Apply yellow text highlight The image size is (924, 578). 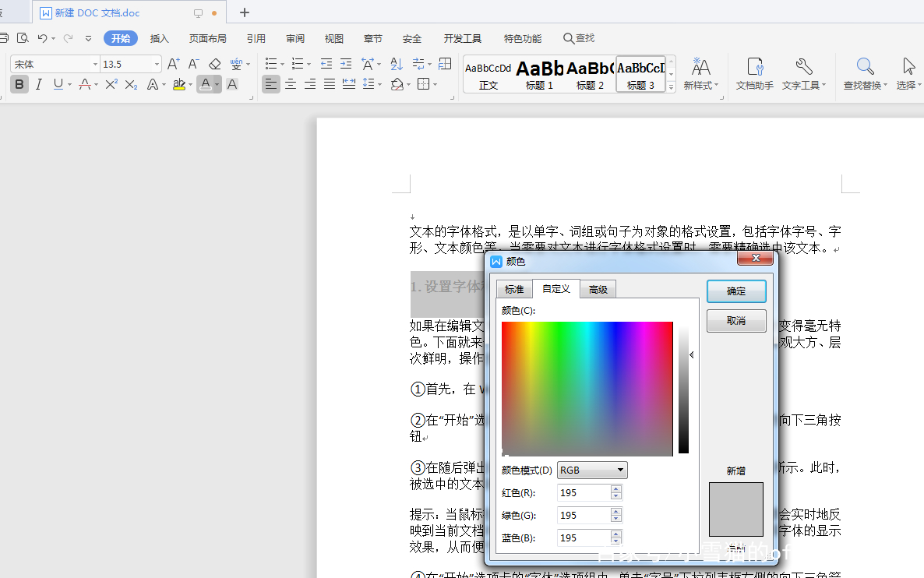(x=179, y=84)
